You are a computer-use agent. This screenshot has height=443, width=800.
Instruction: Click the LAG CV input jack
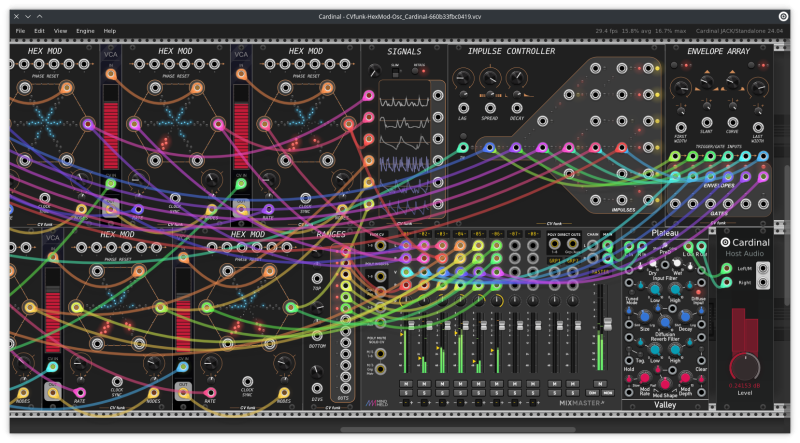[x=463, y=108]
